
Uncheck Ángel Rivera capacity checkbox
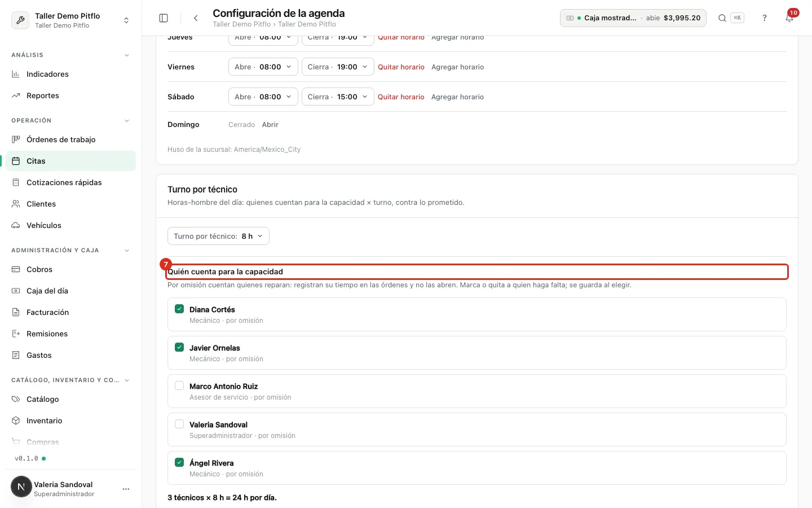(x=179, y=462)
